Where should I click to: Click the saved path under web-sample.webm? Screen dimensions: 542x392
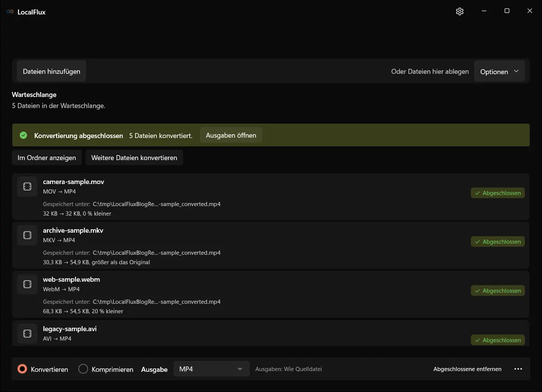(157, 302)
